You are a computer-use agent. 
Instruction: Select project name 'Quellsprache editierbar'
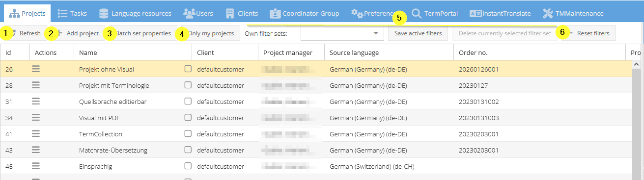113,102
